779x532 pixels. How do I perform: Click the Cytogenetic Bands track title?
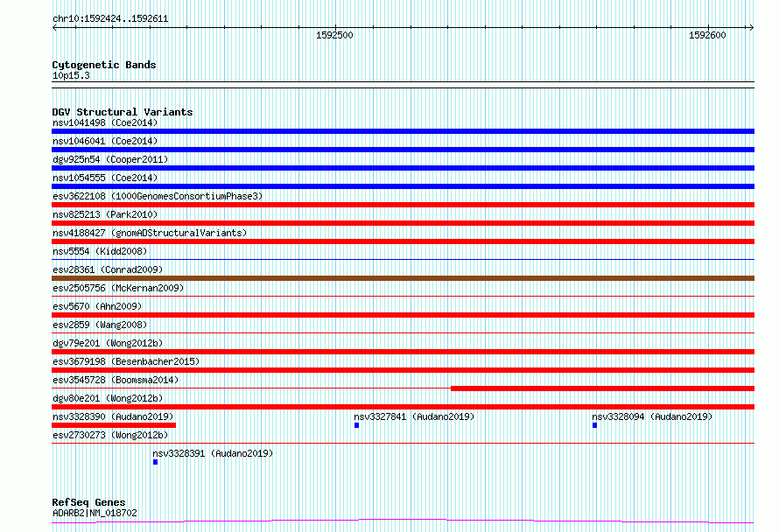[x=104, y=65]
